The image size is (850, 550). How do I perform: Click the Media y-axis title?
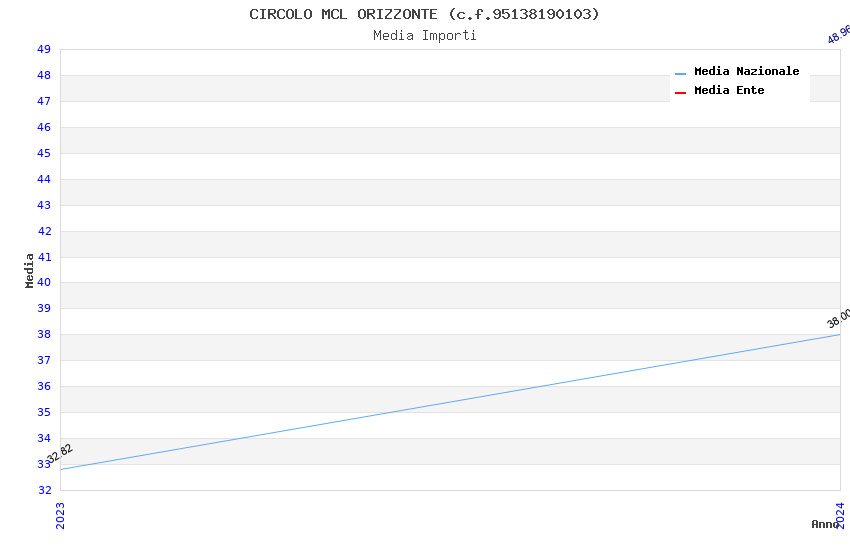click(29, 270)
